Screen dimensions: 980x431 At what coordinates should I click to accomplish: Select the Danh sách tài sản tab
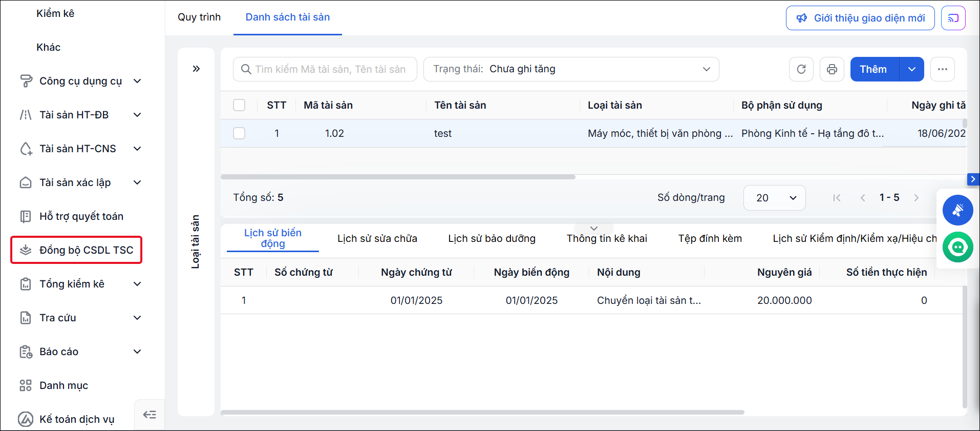point(288,17)
